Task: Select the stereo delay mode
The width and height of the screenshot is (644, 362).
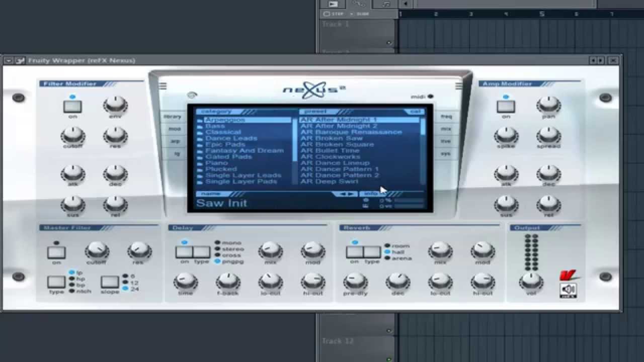Action: click(229, 249)
